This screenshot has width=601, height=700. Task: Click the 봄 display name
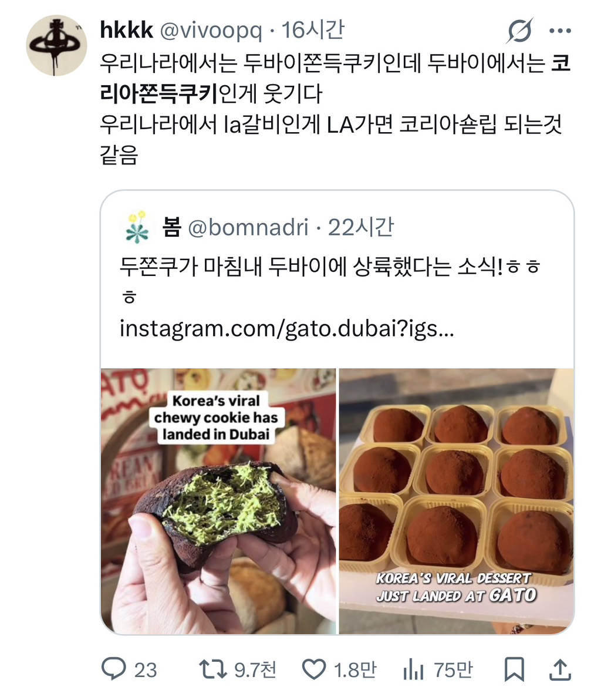click(172, 227)
